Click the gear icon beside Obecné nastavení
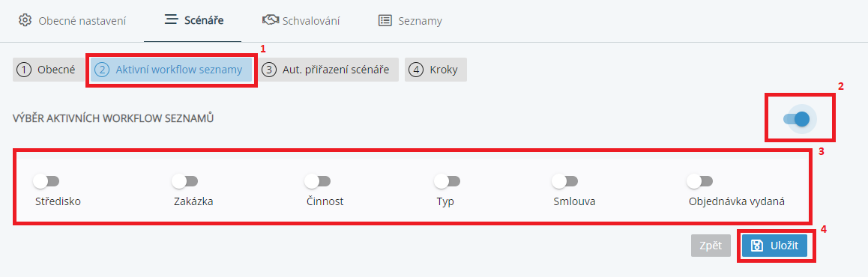 (x=25, y=20)
